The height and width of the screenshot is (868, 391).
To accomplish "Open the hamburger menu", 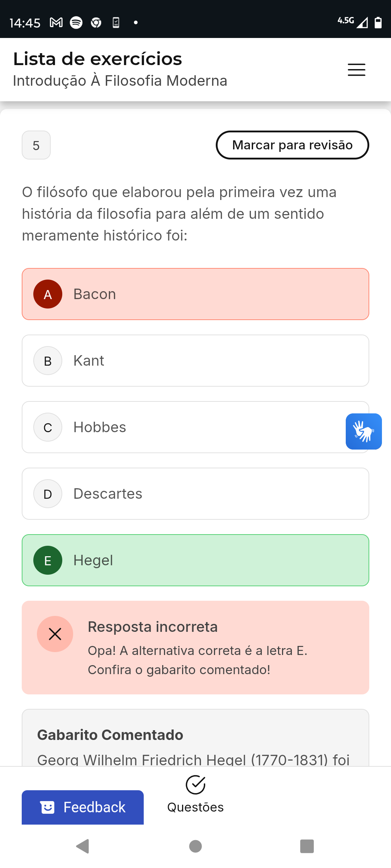I will point(356,69).
